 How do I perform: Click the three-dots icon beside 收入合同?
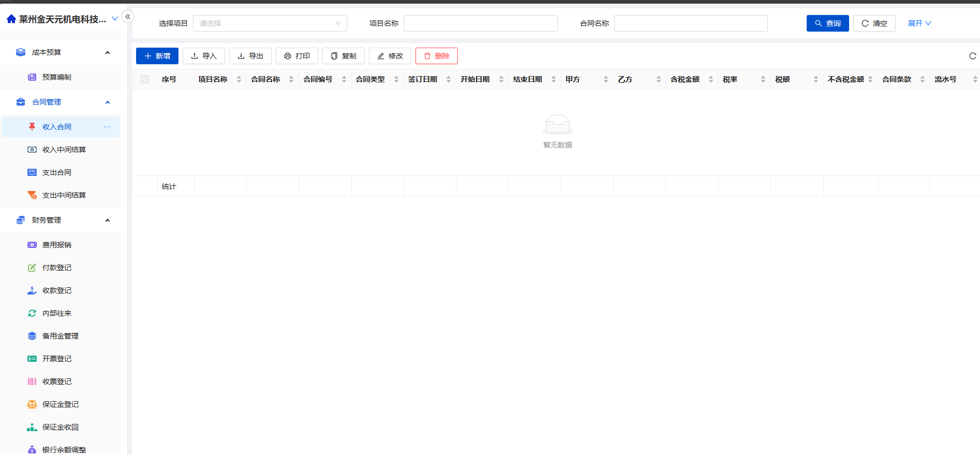pos(107,127)
